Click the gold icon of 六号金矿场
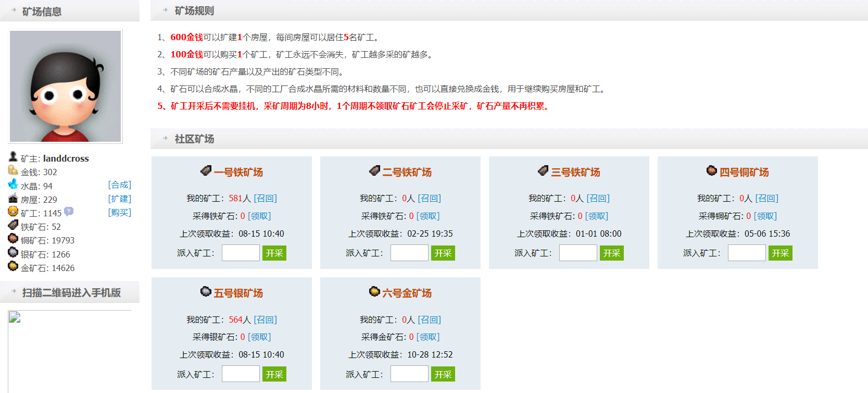The height and width of the screenshot is (393, 868). point(374,291)
